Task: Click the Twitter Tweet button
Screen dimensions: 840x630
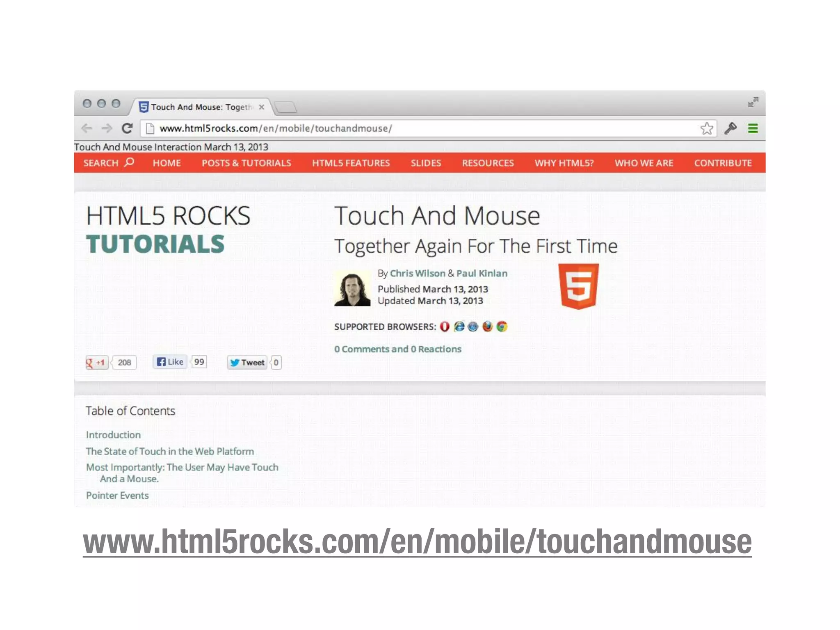Action: pos(247,363)
